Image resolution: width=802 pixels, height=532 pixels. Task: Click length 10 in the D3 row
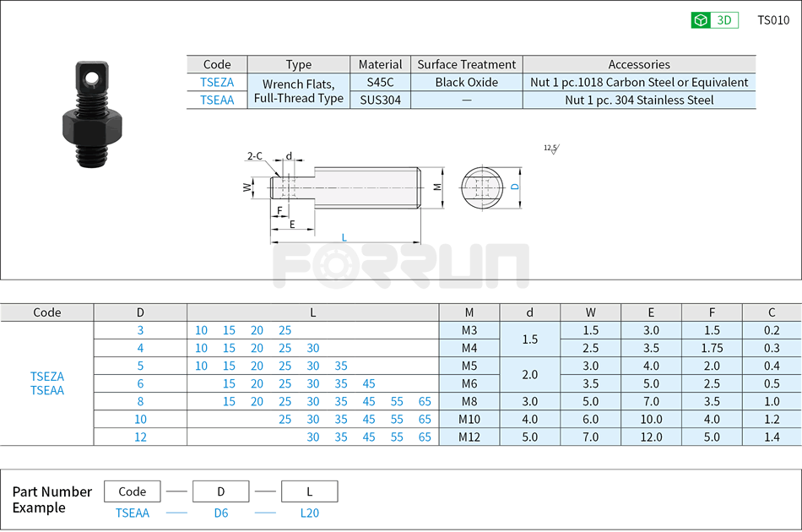pyautogui.click(x=201, y=330)
